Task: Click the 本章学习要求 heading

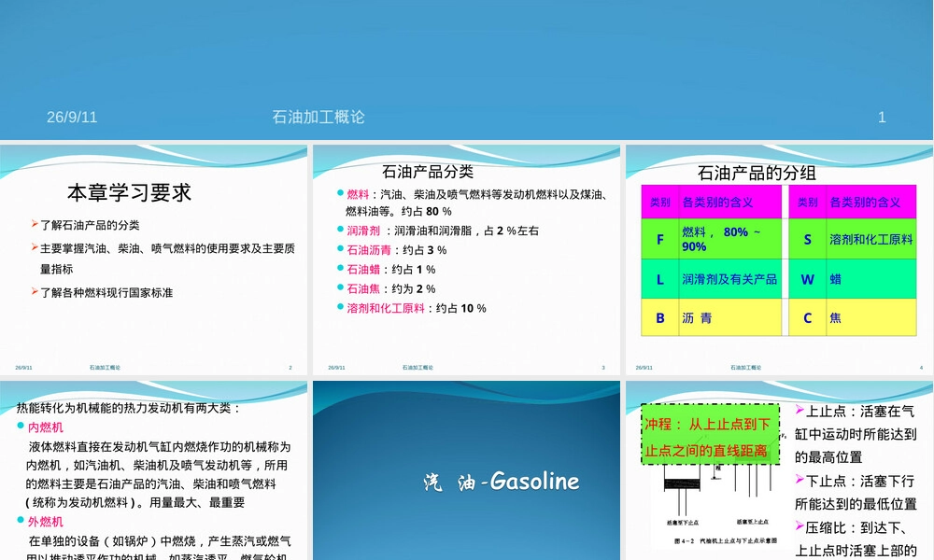Action: click(129, 192)
